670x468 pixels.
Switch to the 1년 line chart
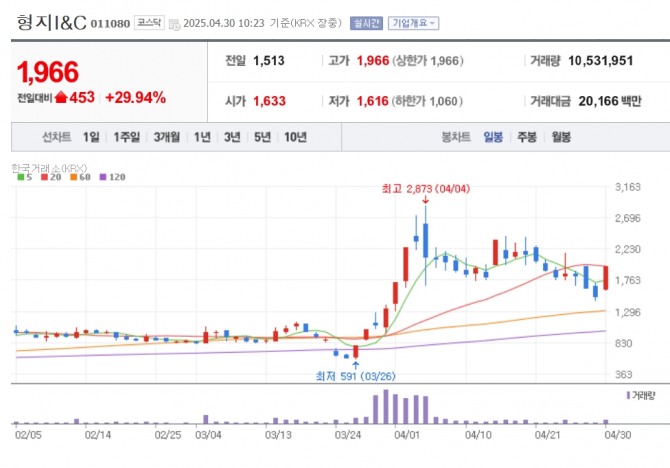click(202, 137)
